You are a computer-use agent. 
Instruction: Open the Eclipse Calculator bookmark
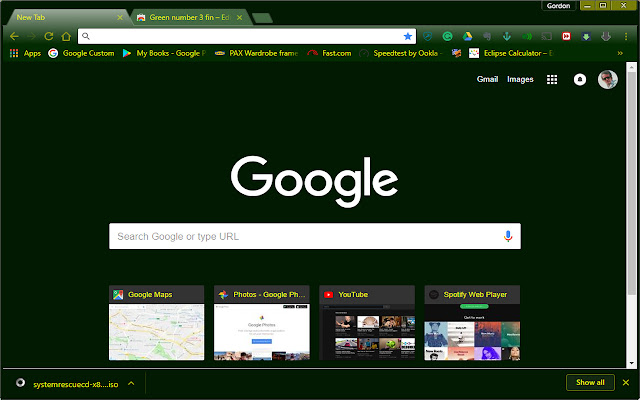pos(511,53)
